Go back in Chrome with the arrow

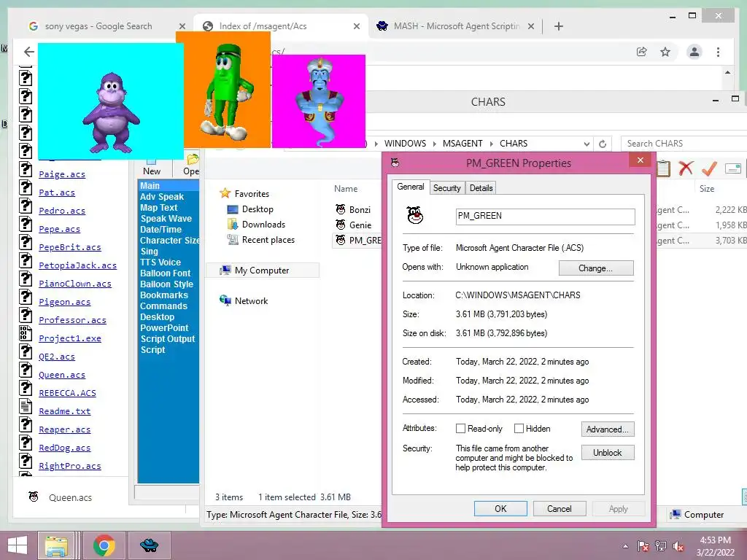coord(29,52)
